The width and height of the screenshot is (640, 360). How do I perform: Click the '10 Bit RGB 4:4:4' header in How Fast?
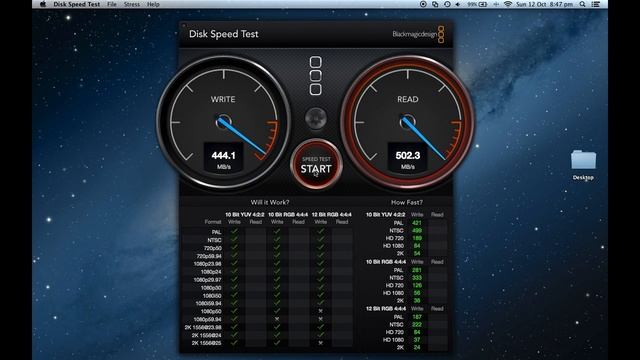(x=386, y=262)
